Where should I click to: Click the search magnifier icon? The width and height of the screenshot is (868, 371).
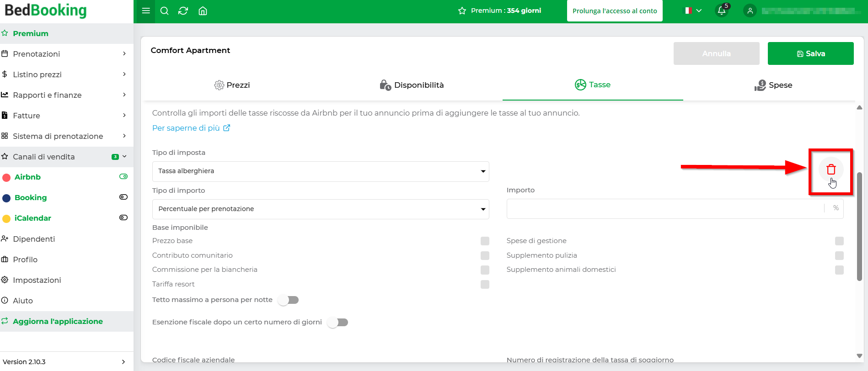(165, 11)
